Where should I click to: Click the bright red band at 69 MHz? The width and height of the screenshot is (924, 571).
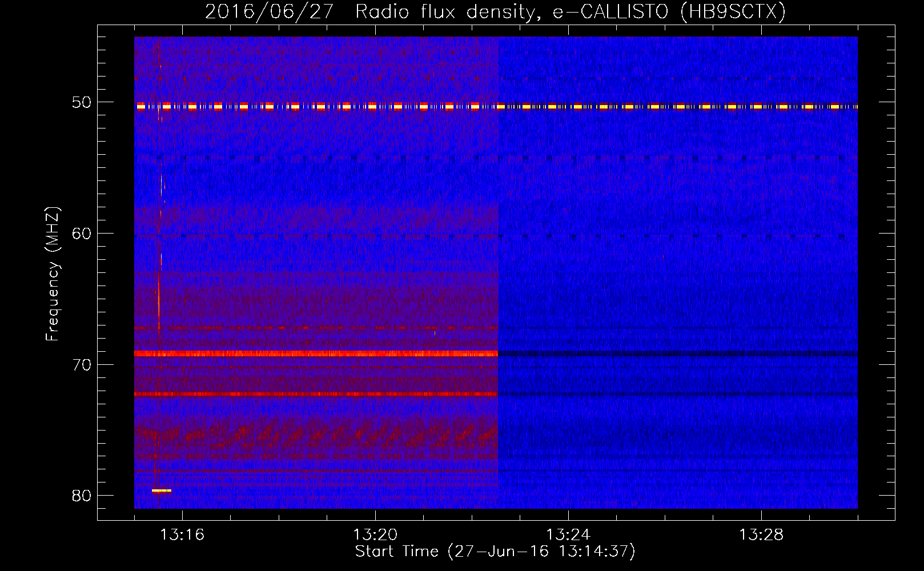coord(316,353)
